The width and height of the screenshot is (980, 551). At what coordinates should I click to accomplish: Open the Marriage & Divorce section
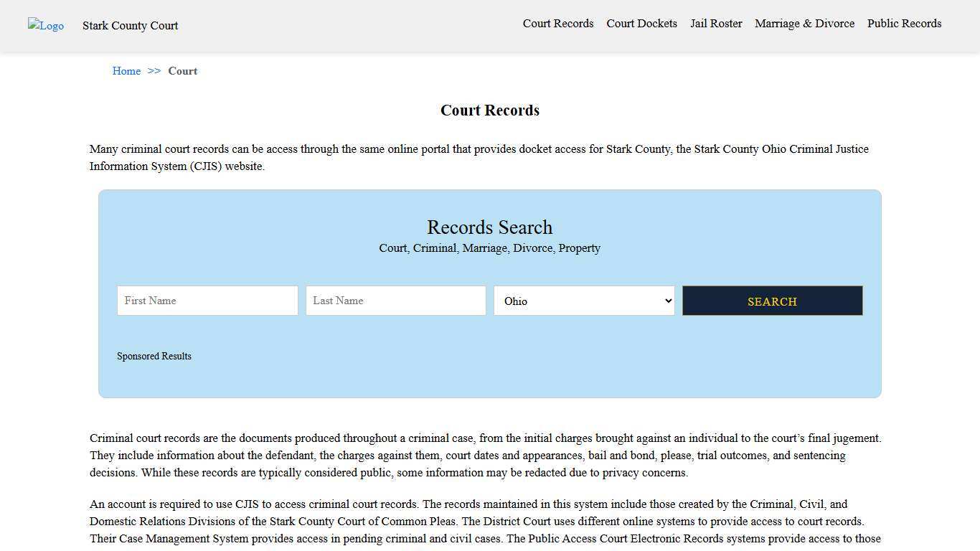click(x=804, y=24)
